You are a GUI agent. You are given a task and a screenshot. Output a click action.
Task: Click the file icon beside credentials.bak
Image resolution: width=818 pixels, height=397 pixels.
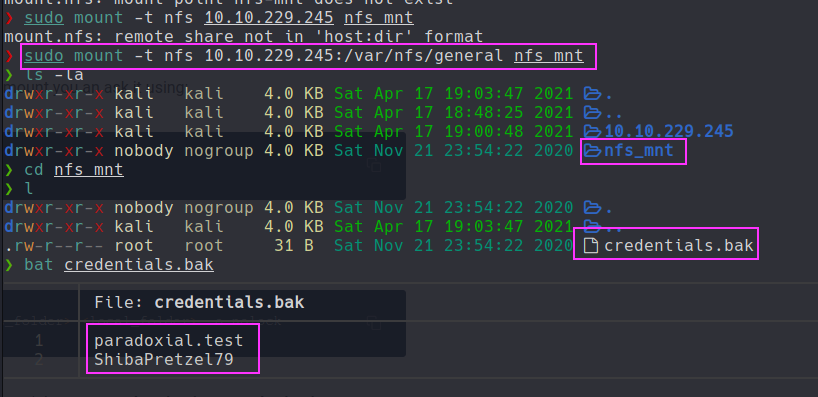(x=591, y=245)
